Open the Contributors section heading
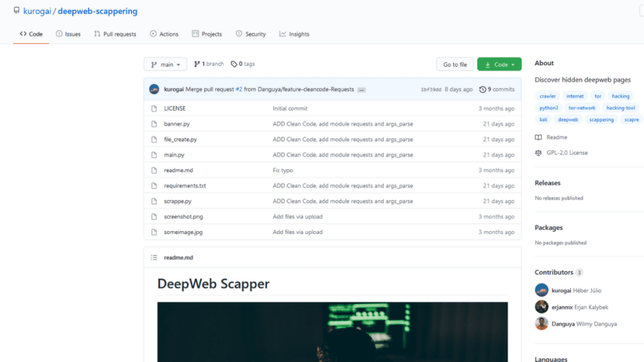The image size is (644, 362). pos(554,273)
